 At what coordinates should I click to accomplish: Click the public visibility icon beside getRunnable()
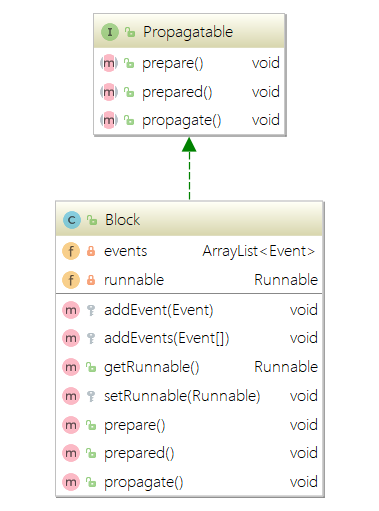[x=91, y=367]
